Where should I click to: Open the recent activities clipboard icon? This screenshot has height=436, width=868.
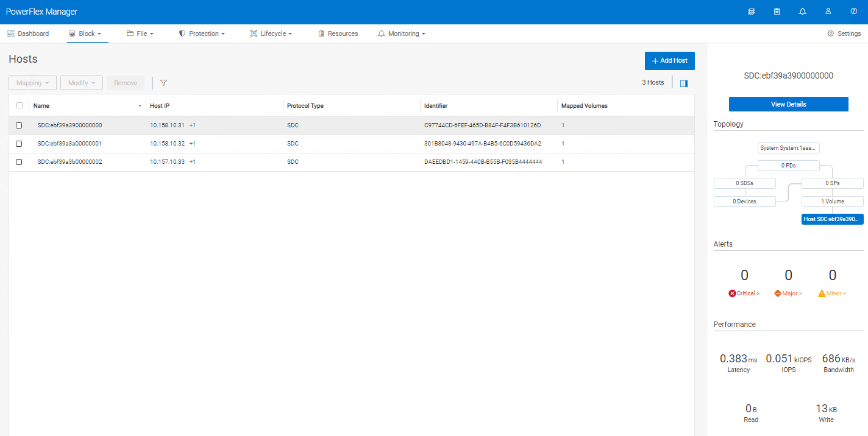[777, 11]
